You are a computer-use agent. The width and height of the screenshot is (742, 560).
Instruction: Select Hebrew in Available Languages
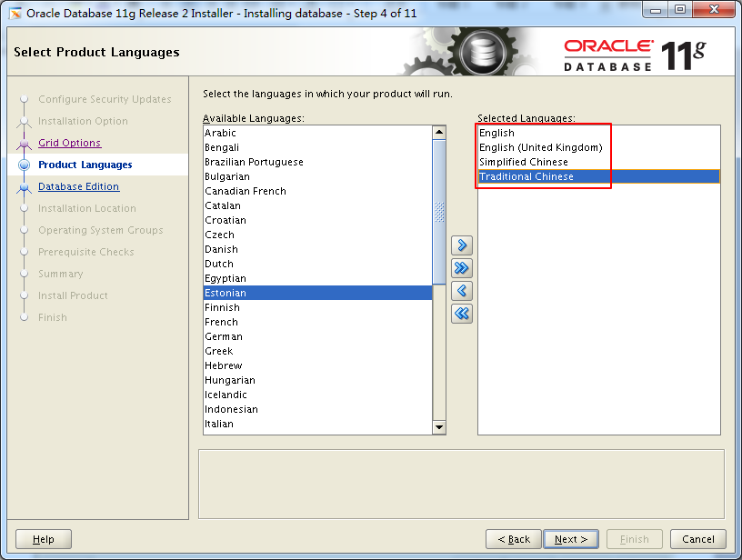317,365
